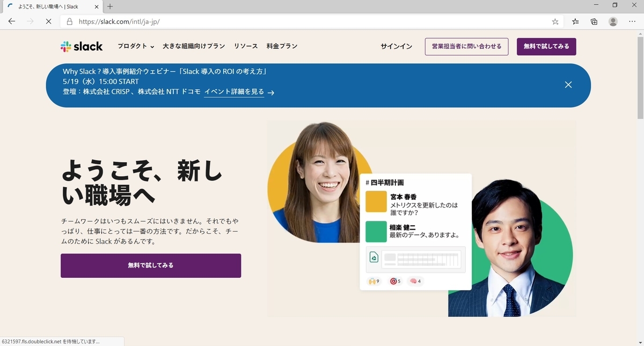Click the green avatar of 相楽 健二
This screenshot has height=346, width=644.
(376, 232)
